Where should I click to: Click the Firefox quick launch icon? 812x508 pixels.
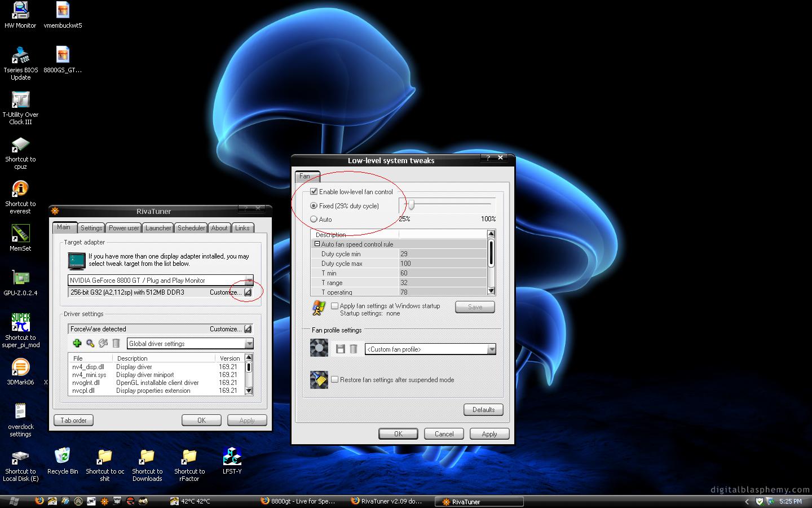point(39,501)
